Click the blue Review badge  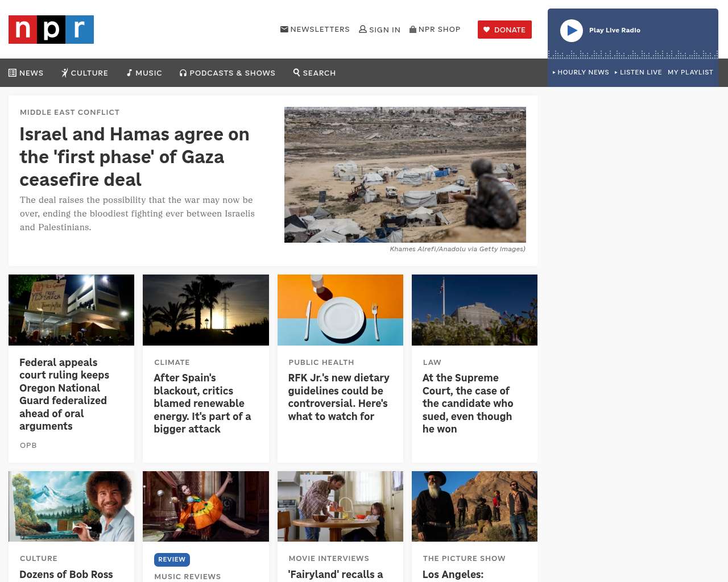[172, 559]
